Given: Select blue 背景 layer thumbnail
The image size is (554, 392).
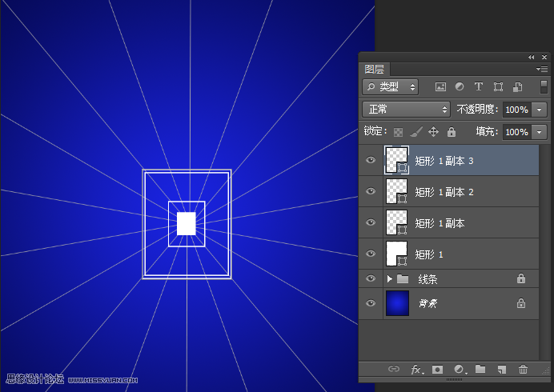Looking at the screenshot, I should 397,303.
